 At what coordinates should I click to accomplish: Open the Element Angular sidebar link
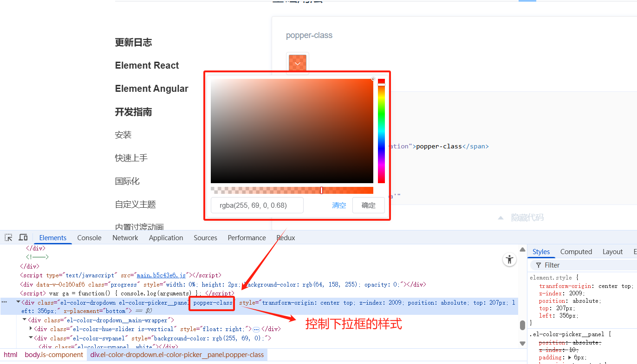click(x=152, y=89)
